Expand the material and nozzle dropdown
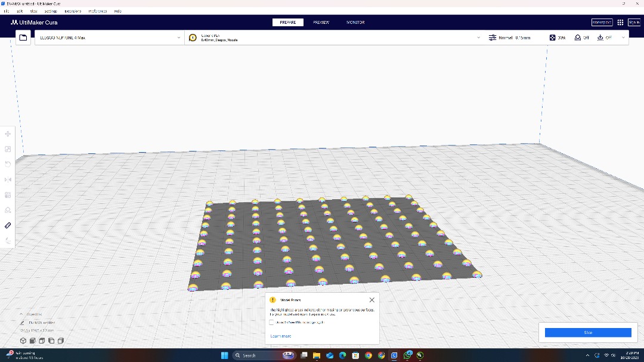Screen dimensions: 644x362 pos(478,38)
